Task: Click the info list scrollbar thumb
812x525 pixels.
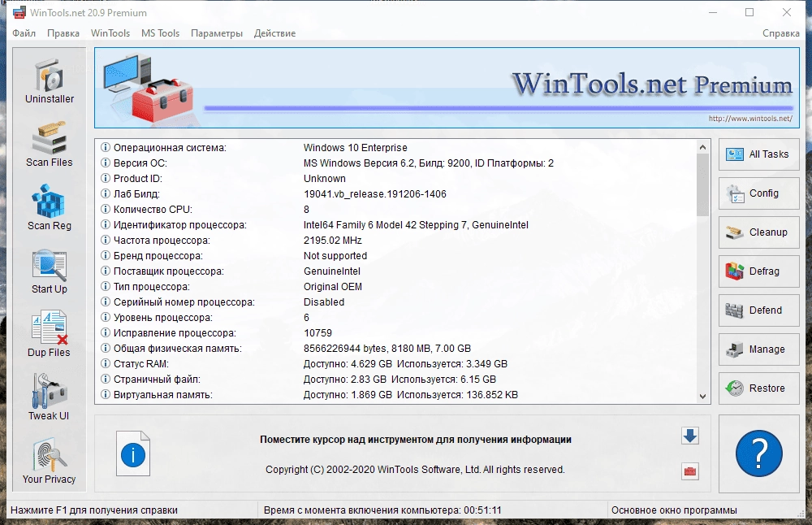Action: tap(702, 184)
